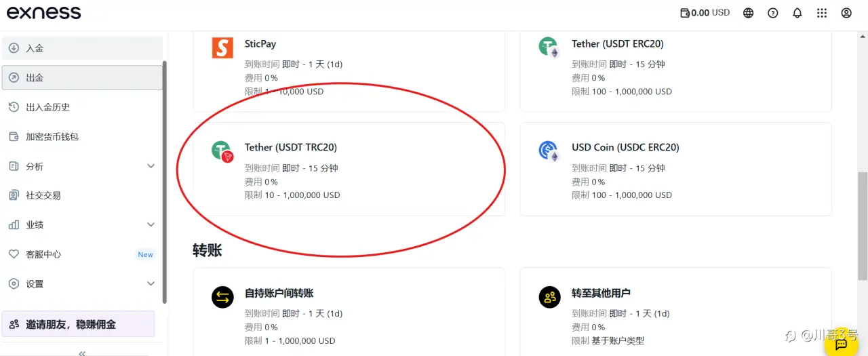
Task: Open notifications bell icon
Action: pos(797,13)
